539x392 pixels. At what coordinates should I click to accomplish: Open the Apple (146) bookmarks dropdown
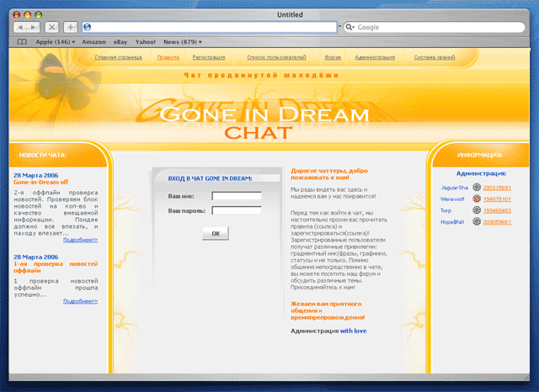55,42
